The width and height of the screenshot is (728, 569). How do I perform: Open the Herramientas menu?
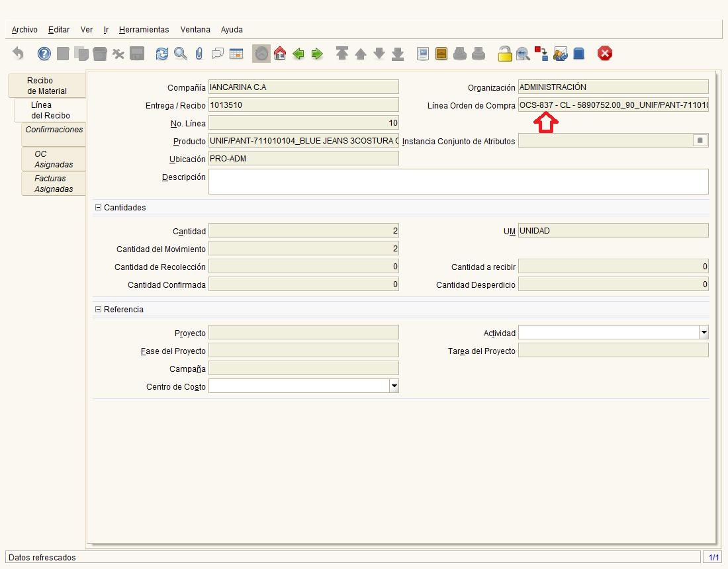coord(144,30)
